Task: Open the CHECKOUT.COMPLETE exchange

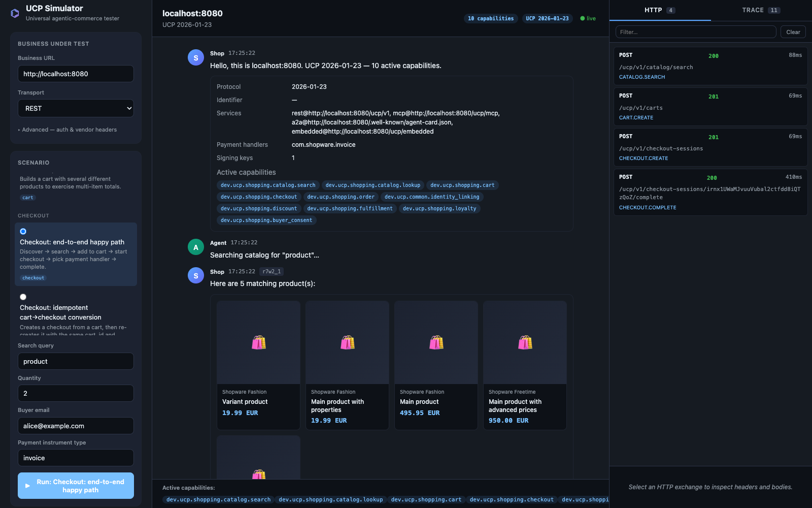Action: pyautogui.click(x=710, y=192)
